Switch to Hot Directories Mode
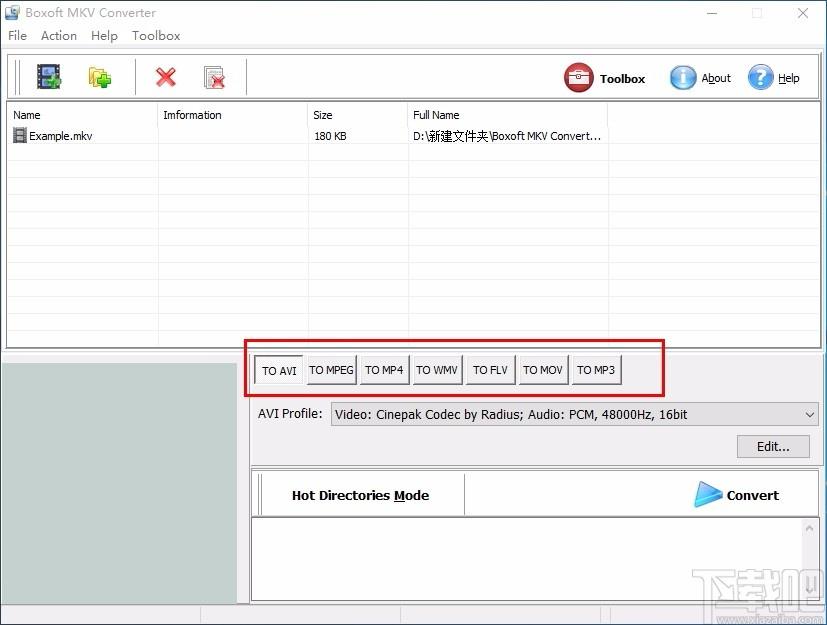This screenshot has width=827, height=625. (x=360, y=495)
